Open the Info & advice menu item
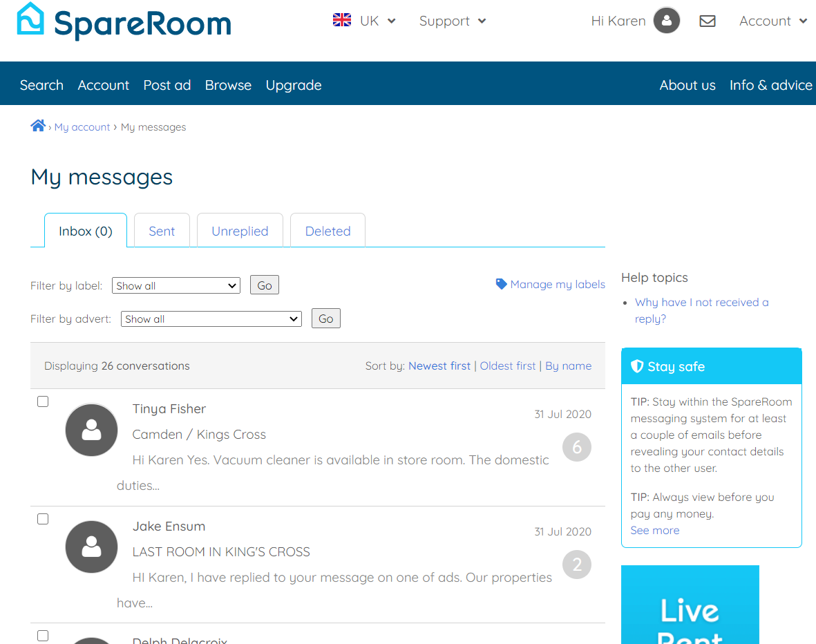Image resolution: width=816 pixels, height=644 pixels. [x=770, y=85]
